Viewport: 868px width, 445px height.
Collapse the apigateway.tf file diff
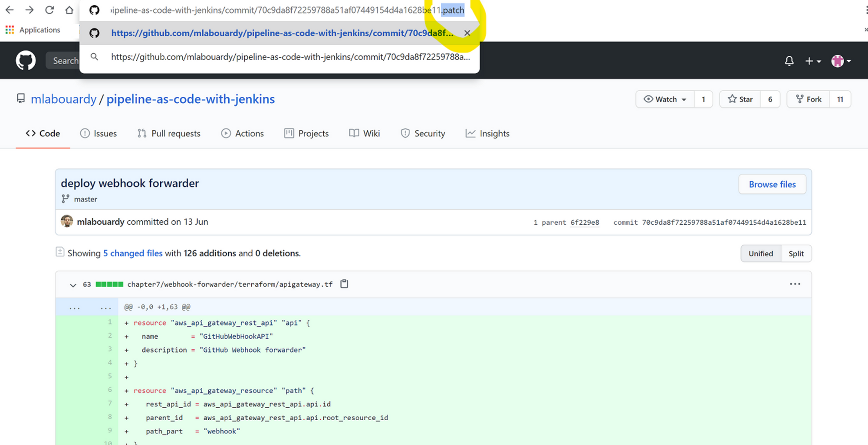click(x=73, y=285)
